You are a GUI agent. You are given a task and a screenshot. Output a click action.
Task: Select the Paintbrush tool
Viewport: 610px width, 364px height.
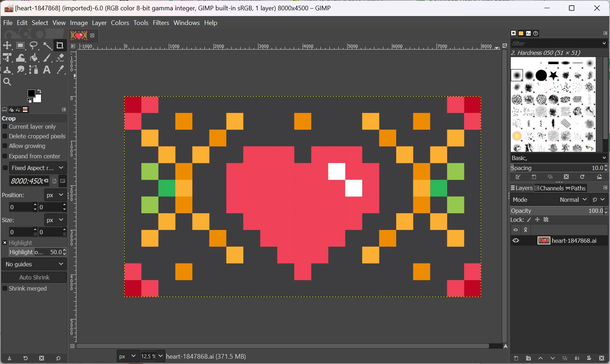pyautogui.click(x=47, y=58)
